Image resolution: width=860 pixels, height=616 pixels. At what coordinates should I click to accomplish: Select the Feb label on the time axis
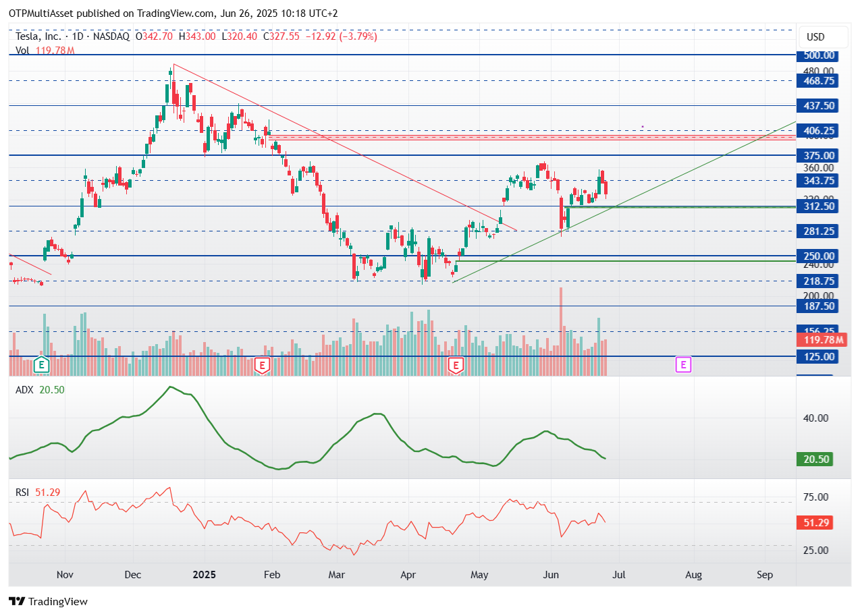tap(271, 575)
